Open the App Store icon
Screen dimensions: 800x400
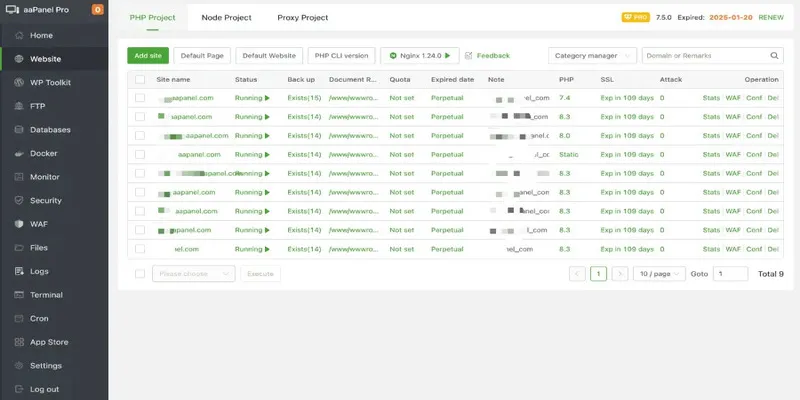(x=16, y=342)
